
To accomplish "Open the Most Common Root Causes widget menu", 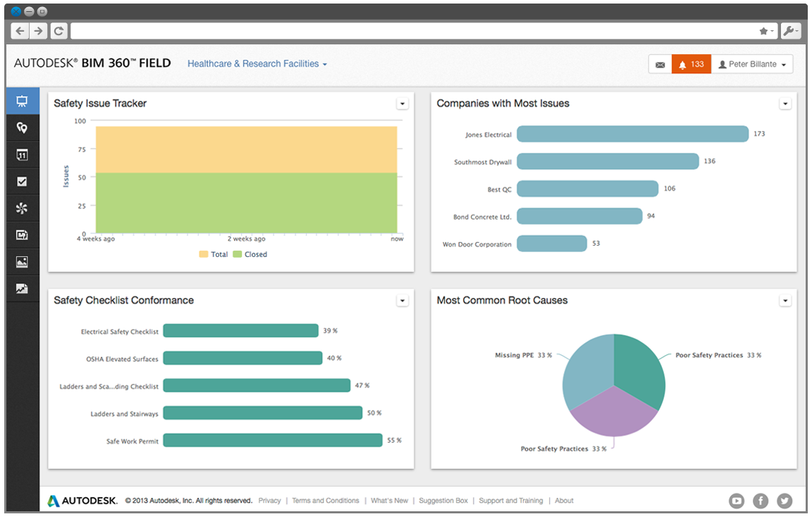I will [x=785, y=300].
